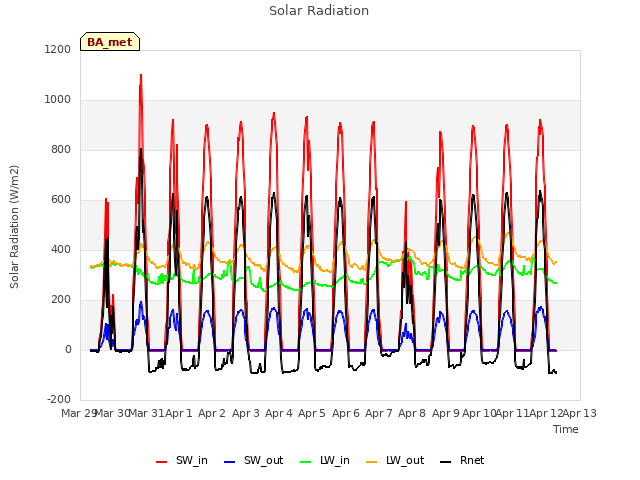Click the LW_in legend label
The width and height of the screenshot is (640, 480).
335,460
